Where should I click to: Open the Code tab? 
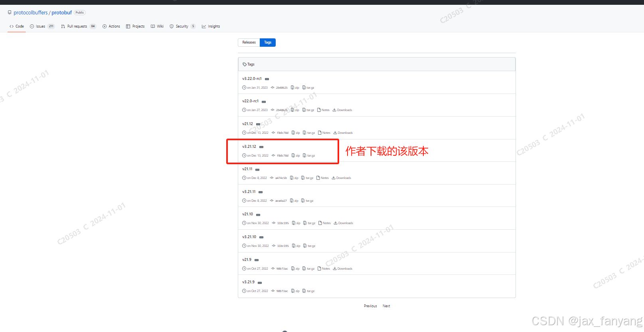coord(17,26)
